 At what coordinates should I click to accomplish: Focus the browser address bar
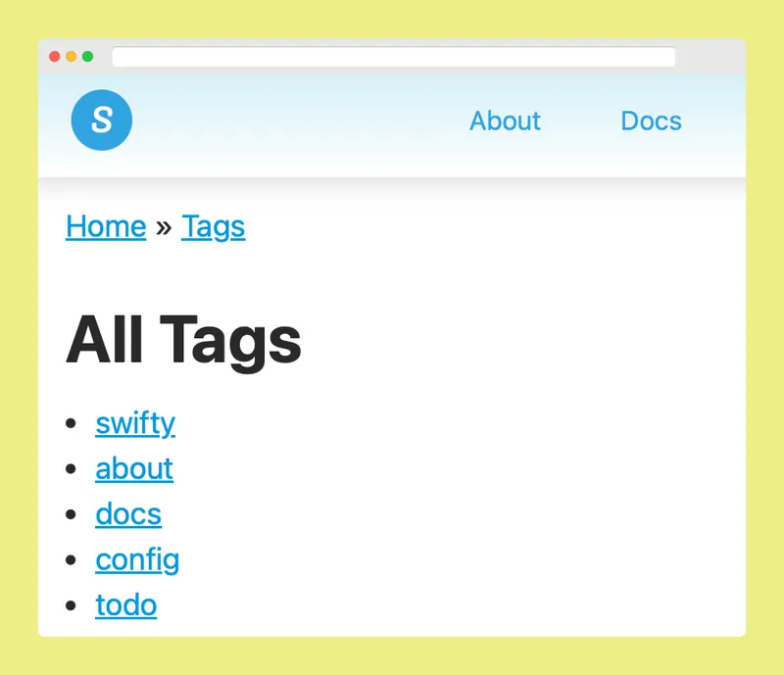point(393,57)
